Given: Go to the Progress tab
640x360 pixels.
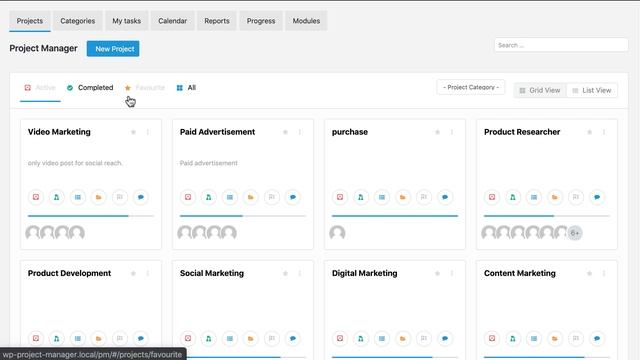Looking at the screenshot, I should (x=261, y=21).
